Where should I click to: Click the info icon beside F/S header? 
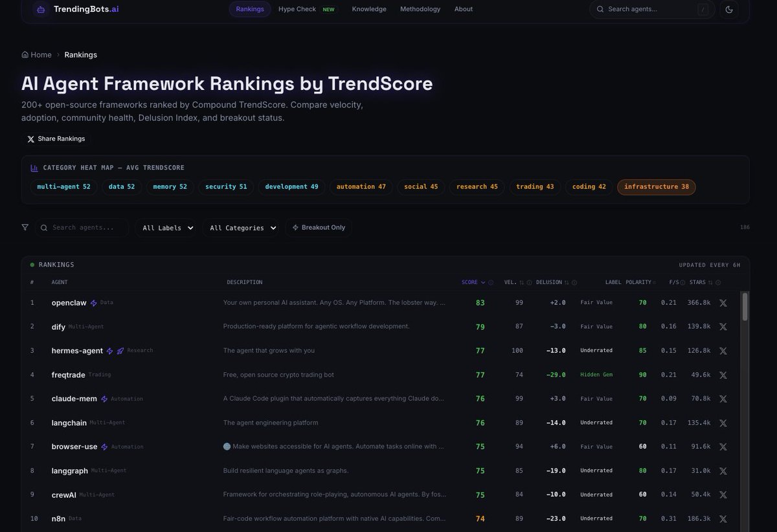(x=683, y=282)
